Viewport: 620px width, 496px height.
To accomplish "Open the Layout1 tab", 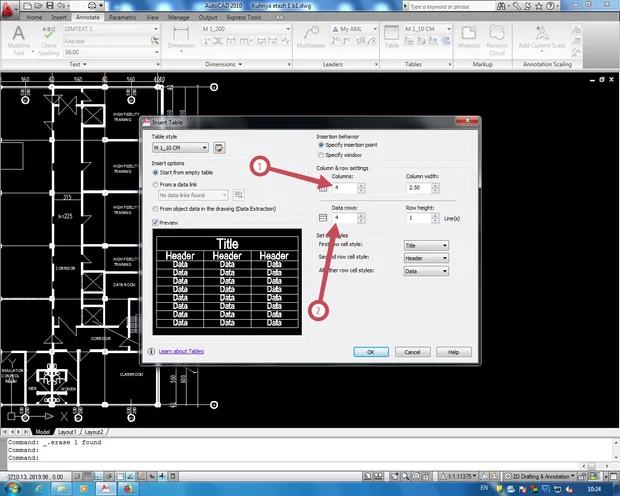I will 66,431.
